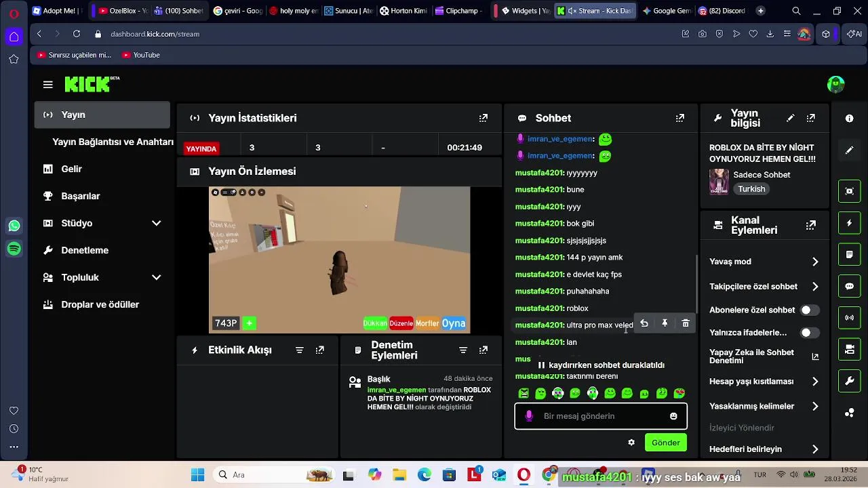This screenshot has height=488, width=868.
Task: Toggle Yalnızca ifadelerle switch
Action: point(810,333)
